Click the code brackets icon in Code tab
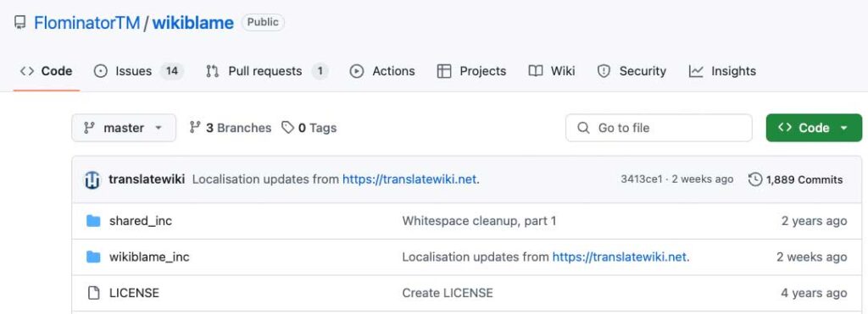This screenshot has height=314, width=868. click(x=27, y=71)
